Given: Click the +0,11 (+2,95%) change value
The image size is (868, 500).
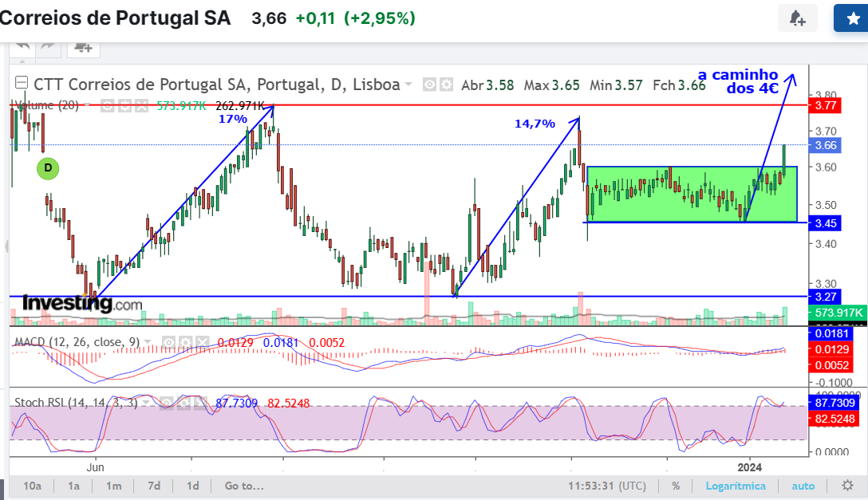Looking at the screenshot, I should tap(355, 18).
